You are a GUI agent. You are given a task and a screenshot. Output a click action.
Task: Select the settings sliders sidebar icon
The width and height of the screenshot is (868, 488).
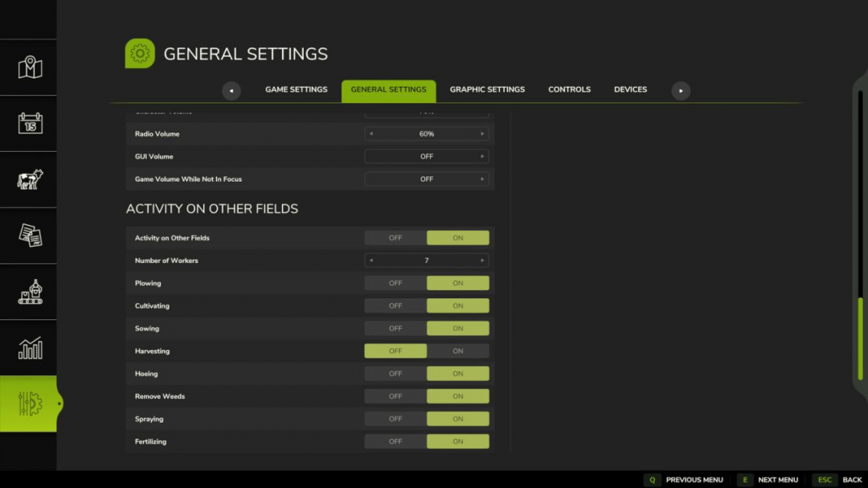point(30,404)
